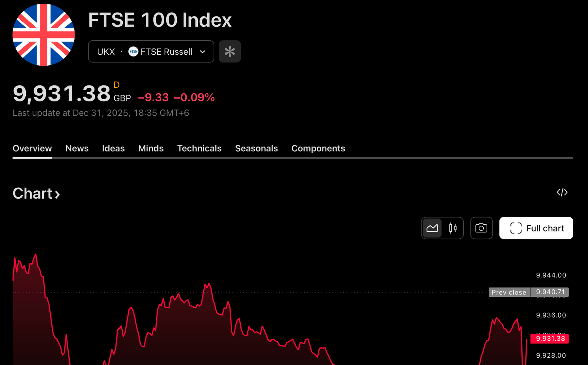Click the FTSE Russell exchange logo
The width and height of the screenshot is (588, 365).
[133, 51]
